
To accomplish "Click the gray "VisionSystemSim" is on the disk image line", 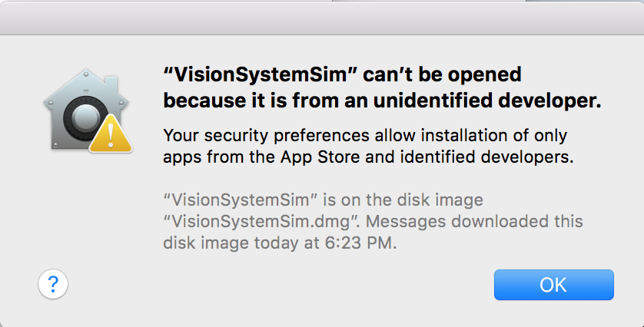I will (324, 200).
